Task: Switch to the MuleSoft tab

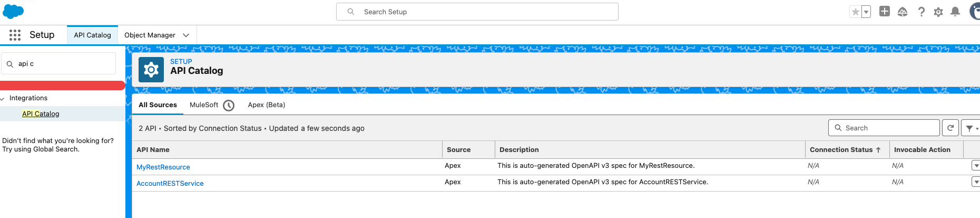Action: 204,105
